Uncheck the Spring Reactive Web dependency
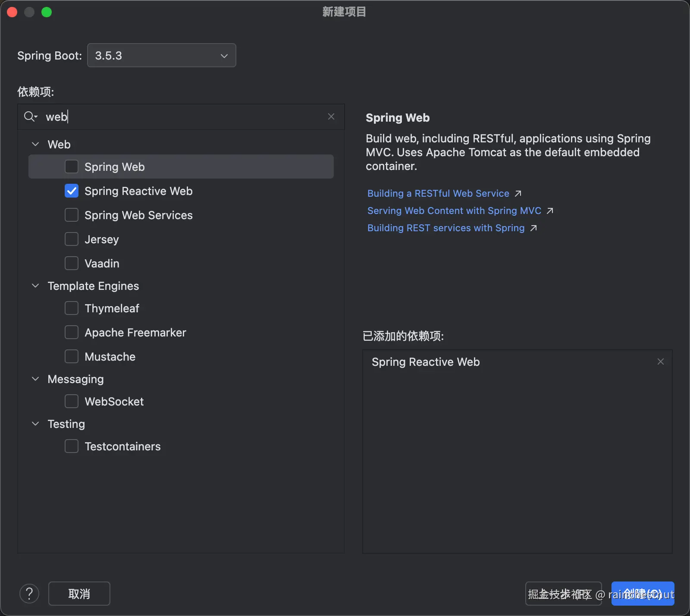The width and height of the screenshot is (690, 616). (72, 191)
